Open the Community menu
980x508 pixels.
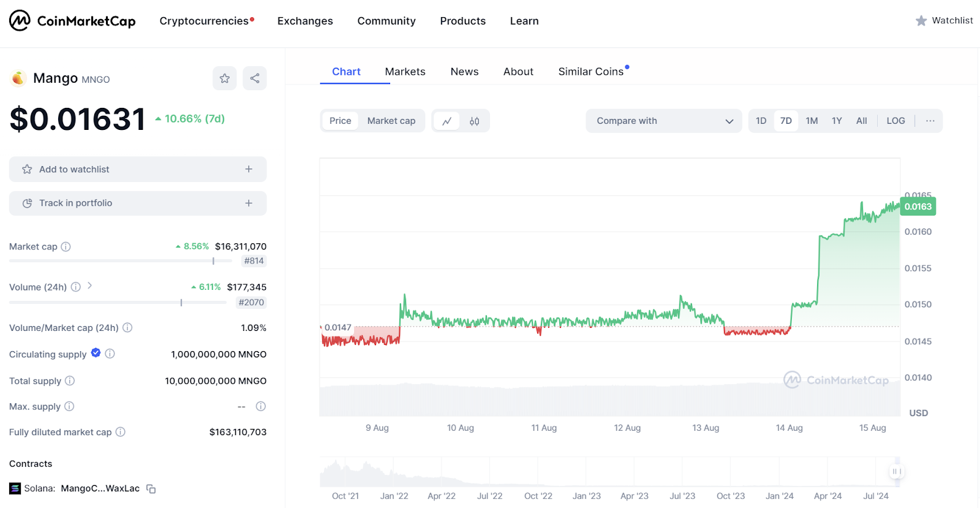386,21
